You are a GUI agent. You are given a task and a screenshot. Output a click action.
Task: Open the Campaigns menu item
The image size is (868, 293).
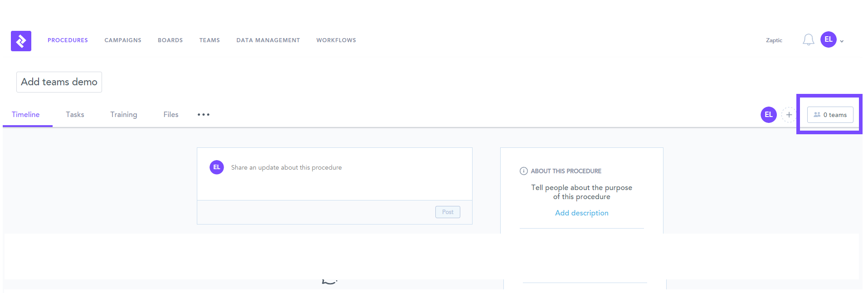pyautogui.click(x=123, y=40)
